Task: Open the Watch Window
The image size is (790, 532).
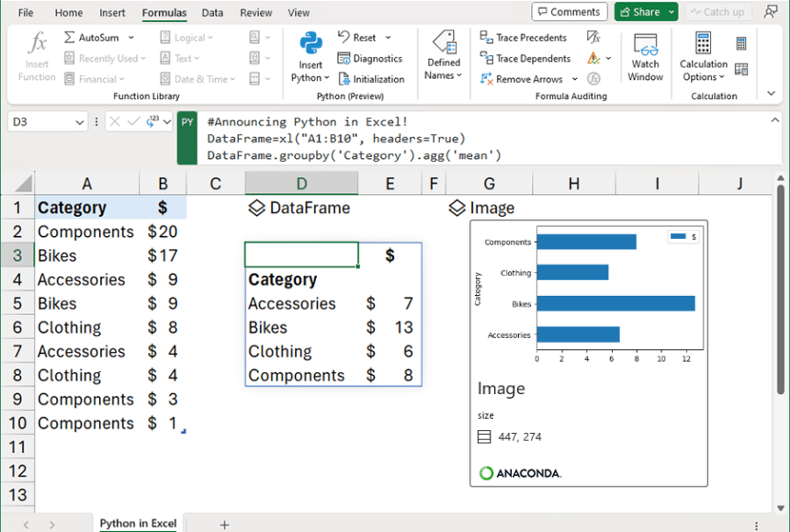Action: tap(645, 58)
